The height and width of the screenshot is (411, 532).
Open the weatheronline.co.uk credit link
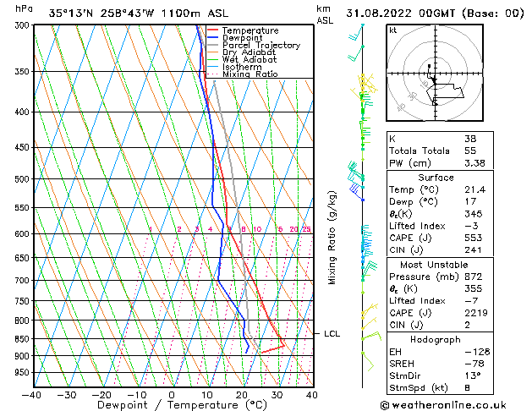click(x=443, y=405)
